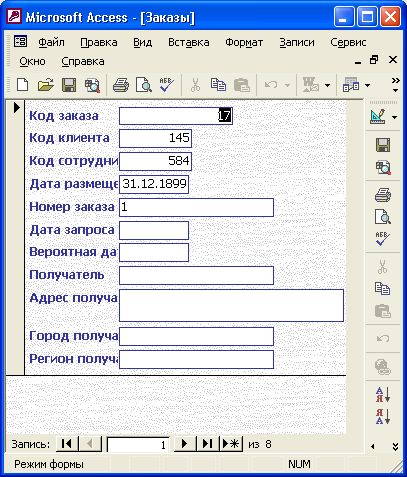This screenshot has width=407, height=477.
Task: Click the new object icon in top toolbar
Action: [x=351, y=85]
